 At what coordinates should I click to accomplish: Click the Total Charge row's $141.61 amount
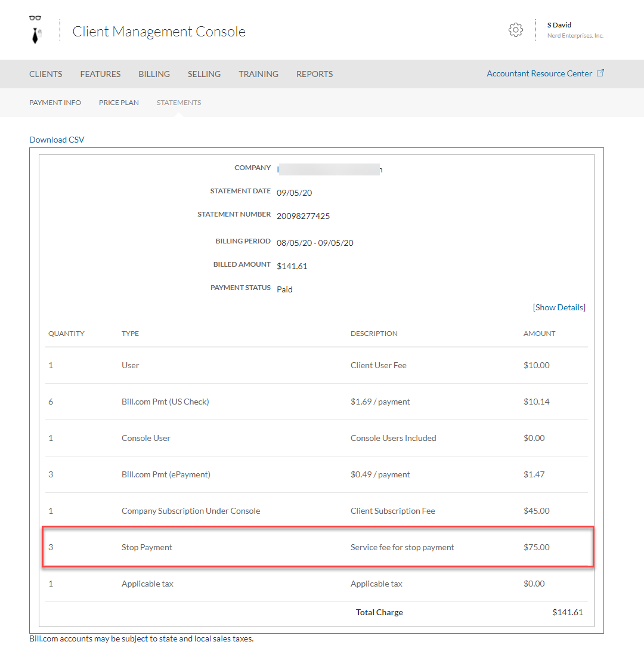(x=568, y=612)
